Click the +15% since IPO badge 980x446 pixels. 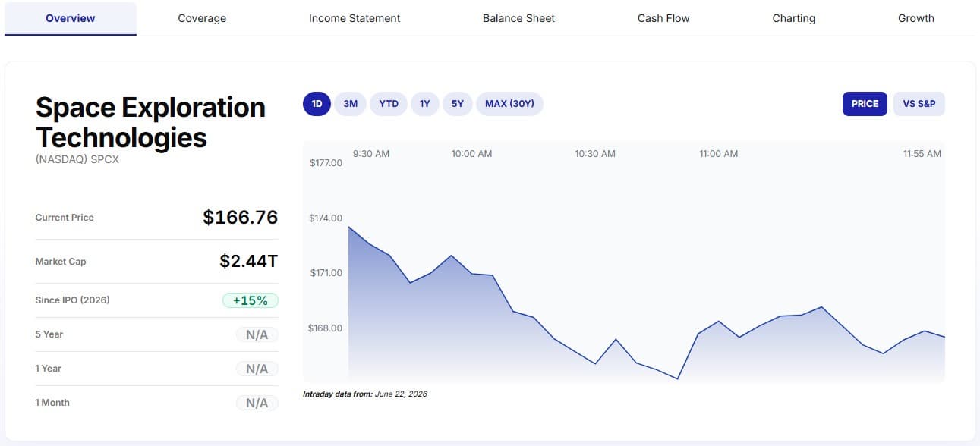pos(251,300)
